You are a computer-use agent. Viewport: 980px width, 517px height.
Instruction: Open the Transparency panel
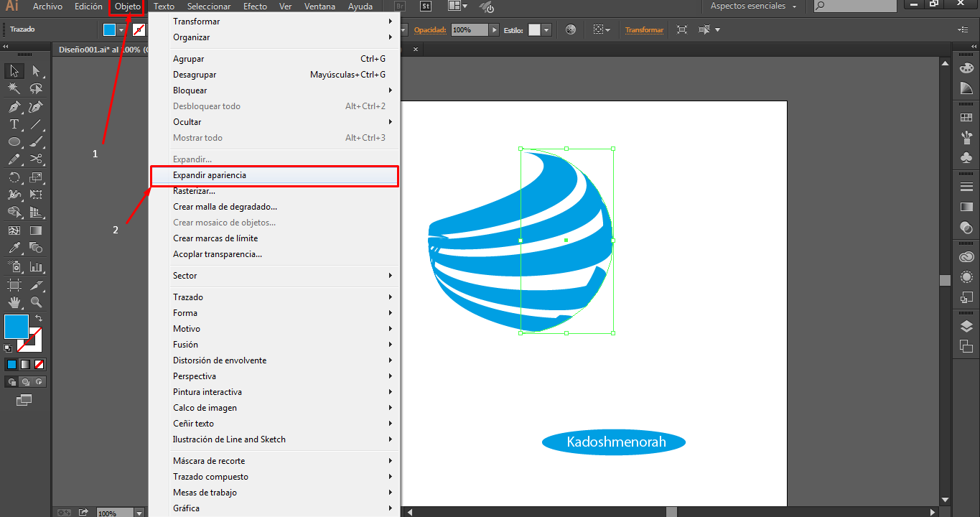pos(966,228)
